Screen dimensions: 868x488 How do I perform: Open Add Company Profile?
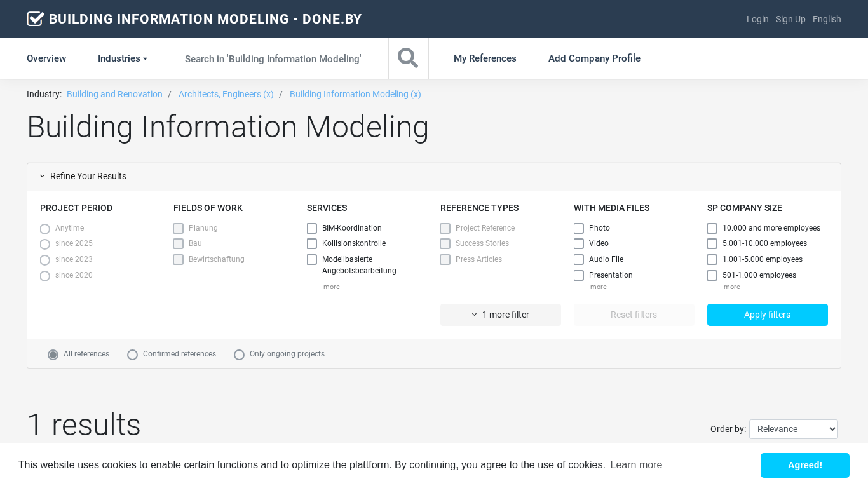(594, 58)
